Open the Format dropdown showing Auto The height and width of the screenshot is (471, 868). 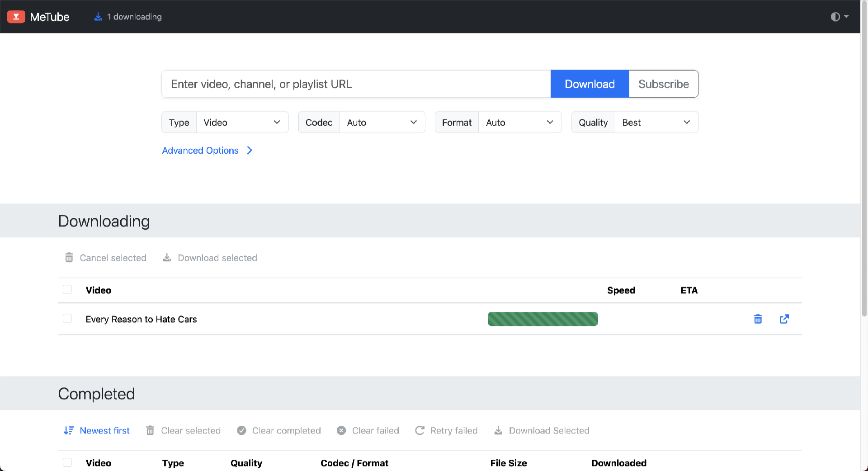[520, 122]
